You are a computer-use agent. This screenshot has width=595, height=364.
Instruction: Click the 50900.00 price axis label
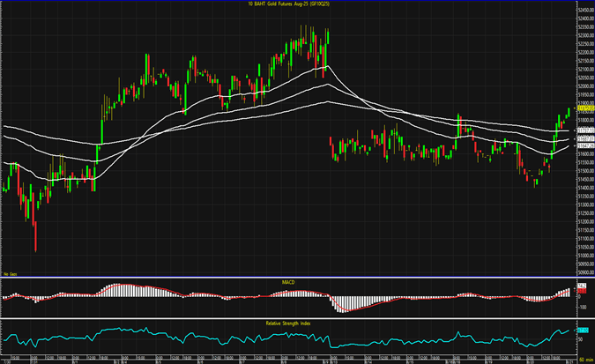point(584,272)
